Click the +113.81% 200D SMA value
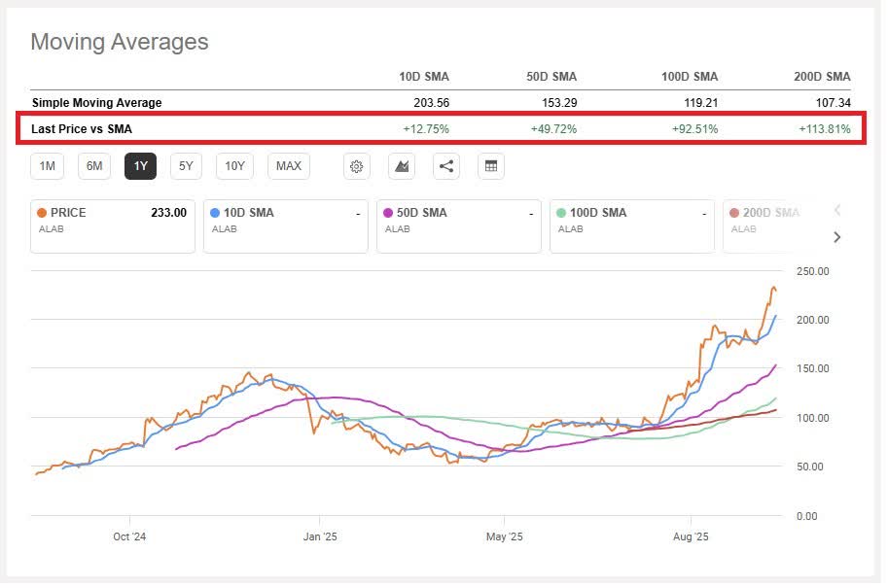This screenshot has width=888, height=588. click(x=821, y=127)
